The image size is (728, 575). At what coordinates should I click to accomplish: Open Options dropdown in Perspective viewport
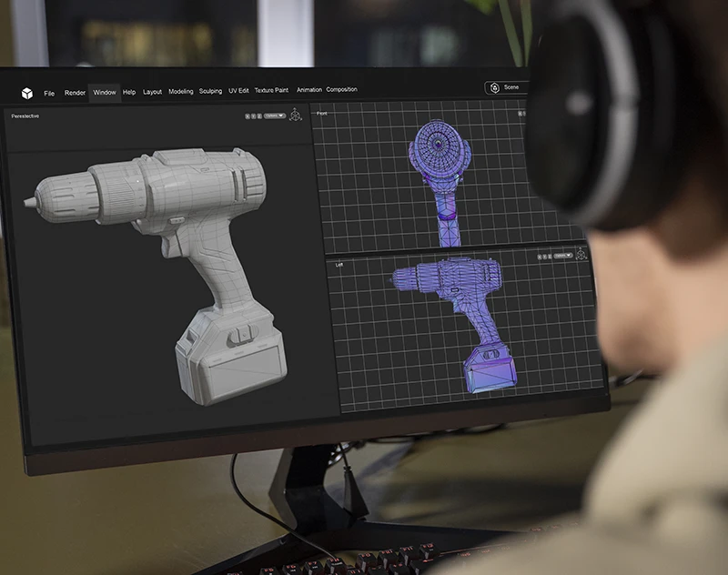pyautogui.click(x=275, y=116)
